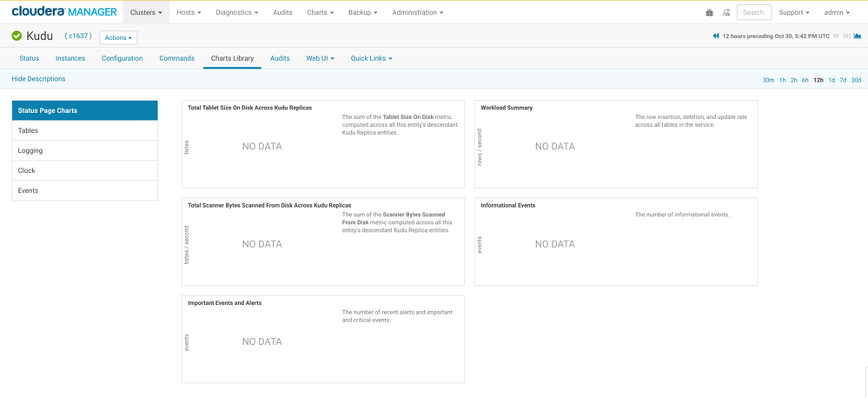
Task: Select Events in the charts sidebar
Action: pyautogui.click(x=84, y=190)
